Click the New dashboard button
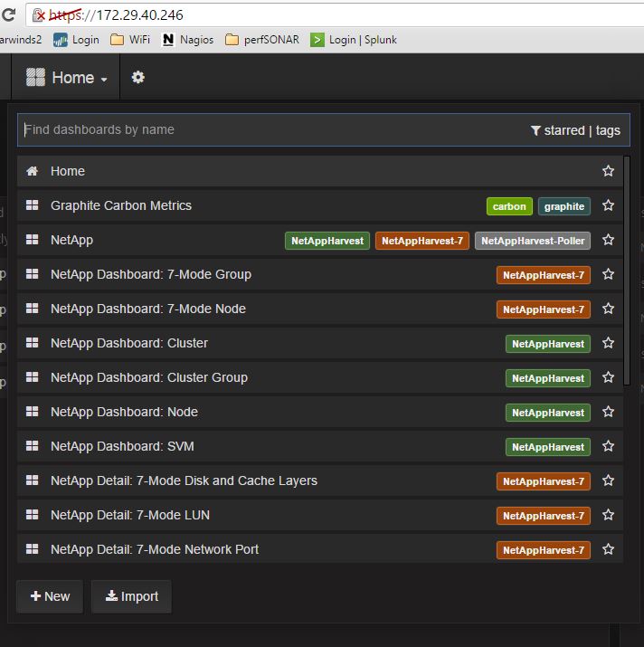644x647 pixels. (50, 596)
